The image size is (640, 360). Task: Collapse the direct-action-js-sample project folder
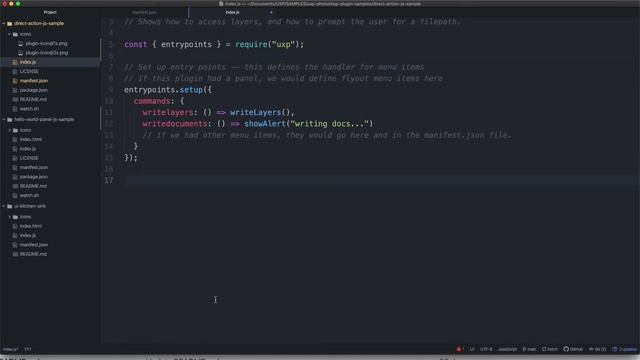coord(4,24)
